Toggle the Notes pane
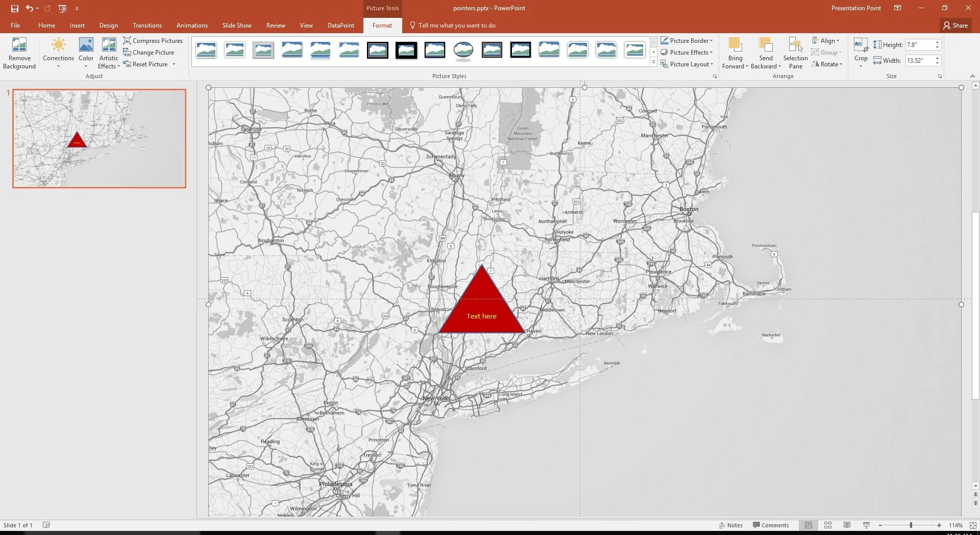Image resolution: width=980 pixels, height=535 pixels. (730, 525)
